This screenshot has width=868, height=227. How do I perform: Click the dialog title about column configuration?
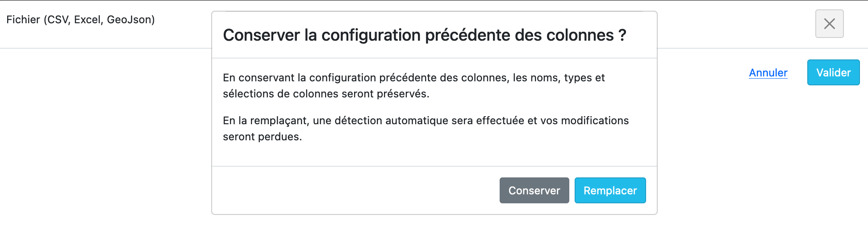[424, 35]
